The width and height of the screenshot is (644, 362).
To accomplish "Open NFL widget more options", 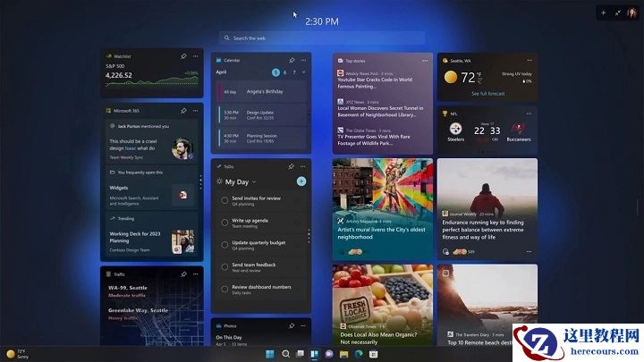I will (x=529, y=114).
